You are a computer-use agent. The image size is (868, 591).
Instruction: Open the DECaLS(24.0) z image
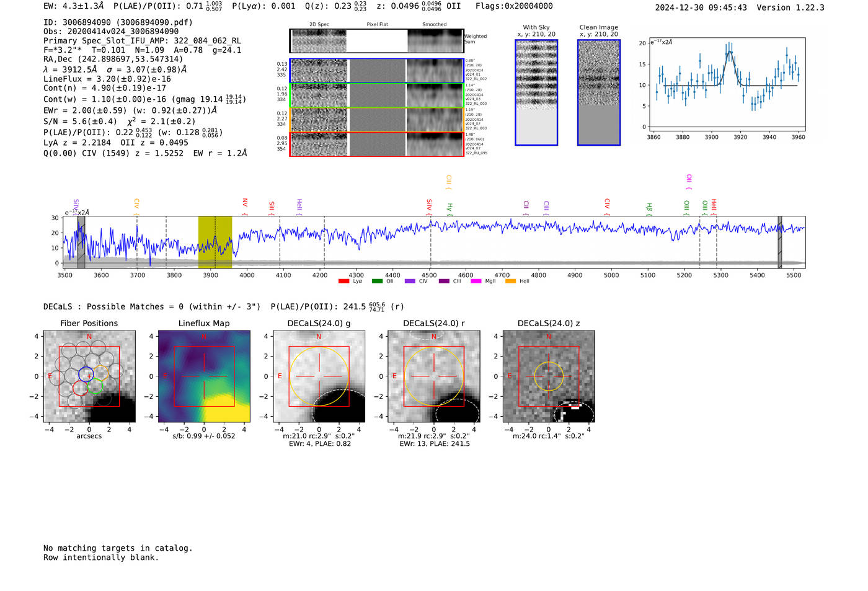(x=549, y=376)
